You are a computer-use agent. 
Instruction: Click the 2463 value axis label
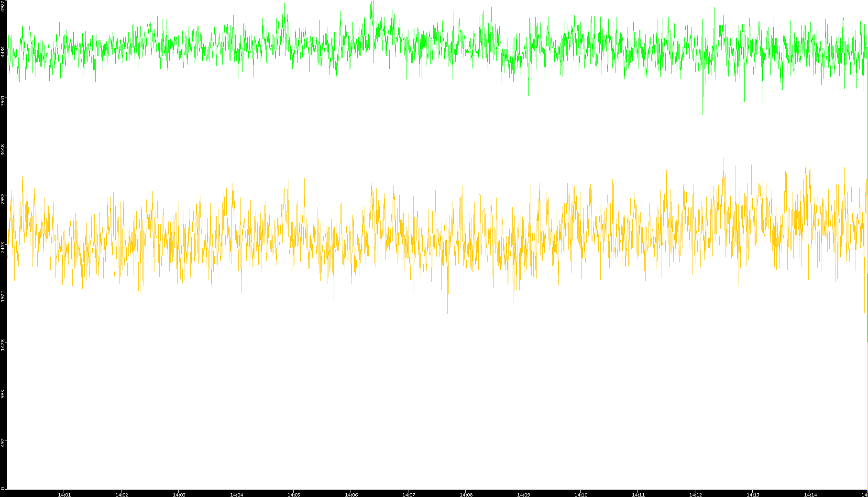pyautogui.click(x=3, y=247)
